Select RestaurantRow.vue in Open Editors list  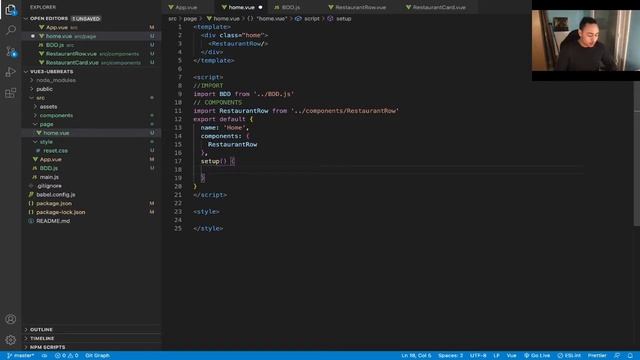(x=91, y=54)
